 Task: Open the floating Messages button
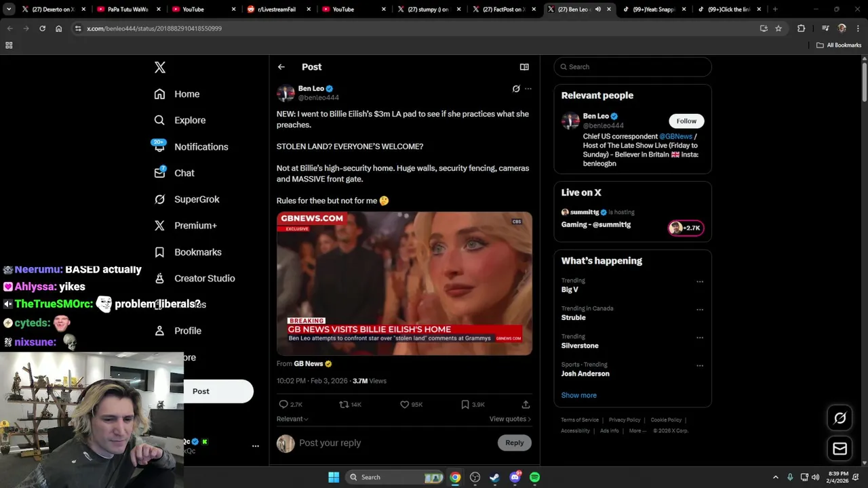click(840, 449)
